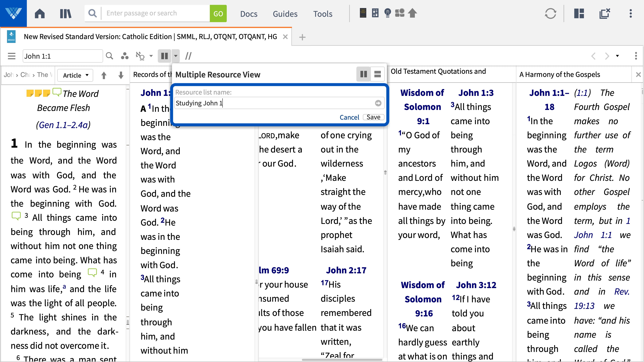
Task: Click the horizontal scrollbar at the bottom
Action: pos(342,360)
